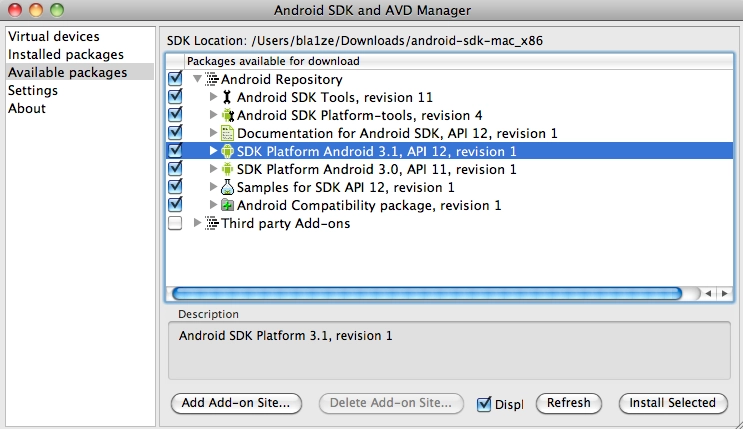Click the Android Compatibility package icon
The image size is (743, 429).
[x=227, y=205]
